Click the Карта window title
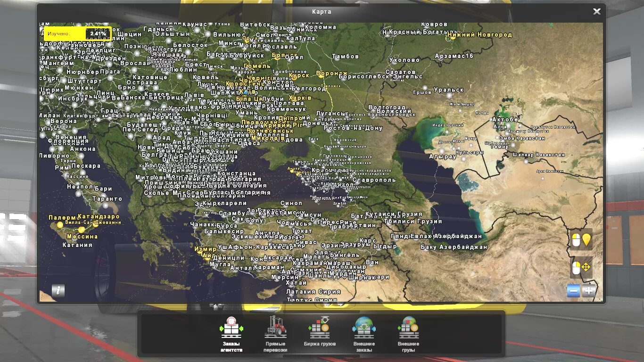The height and width of the screenshot is (362, 644). click(322, 12)
